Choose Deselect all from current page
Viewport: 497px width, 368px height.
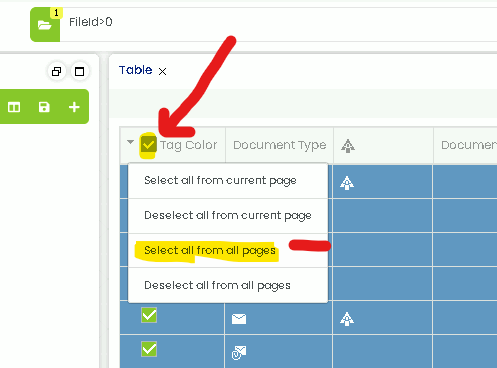[x=228, y=215]
